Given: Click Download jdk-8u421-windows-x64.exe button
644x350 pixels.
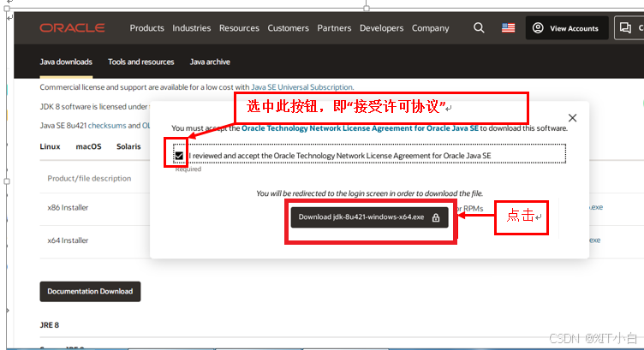Looking at the screenshot, I should pyautogui.click(x=369, y=217).
